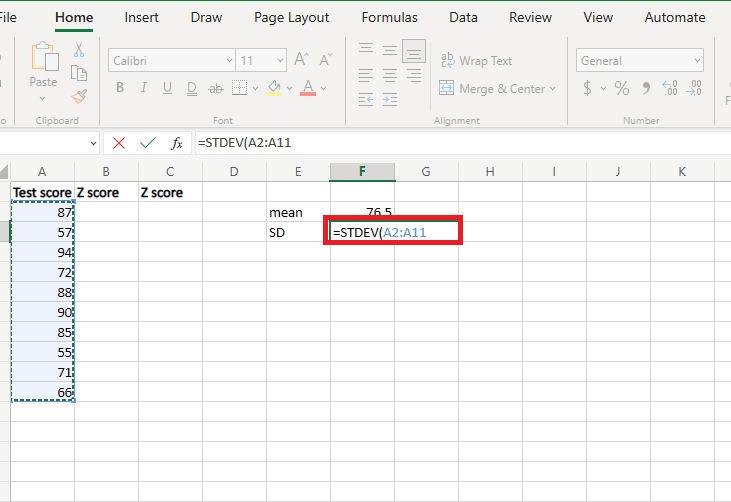Toggle Underline formatting
The width and height of the screenshot is (731, 502).
click(x=167, y=88)
